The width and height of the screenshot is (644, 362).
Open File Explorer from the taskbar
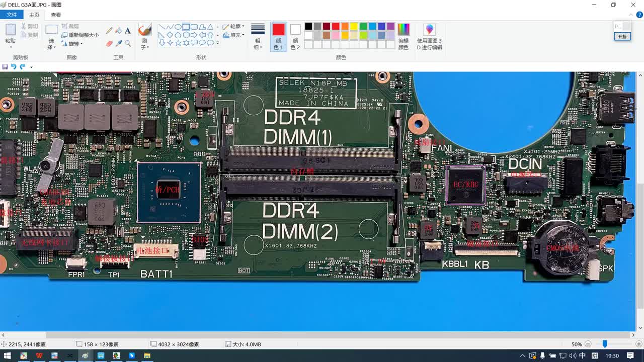coord(147,355)
